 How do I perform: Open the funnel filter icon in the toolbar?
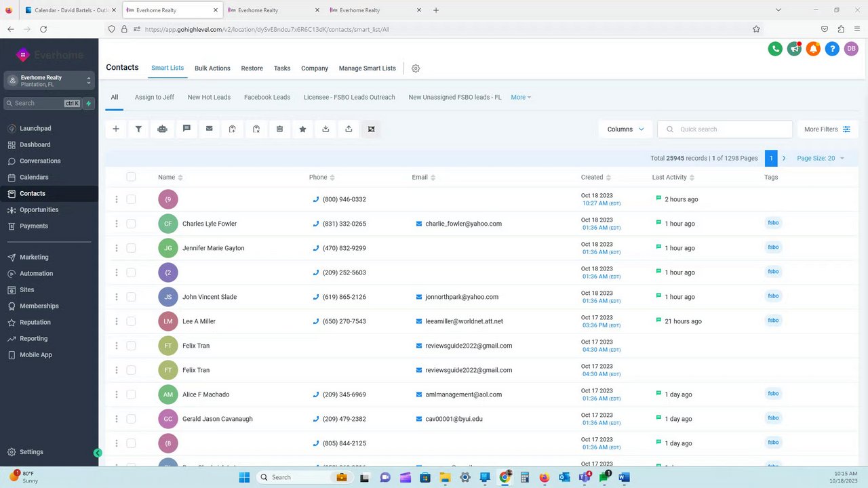[x=138, y=129]
